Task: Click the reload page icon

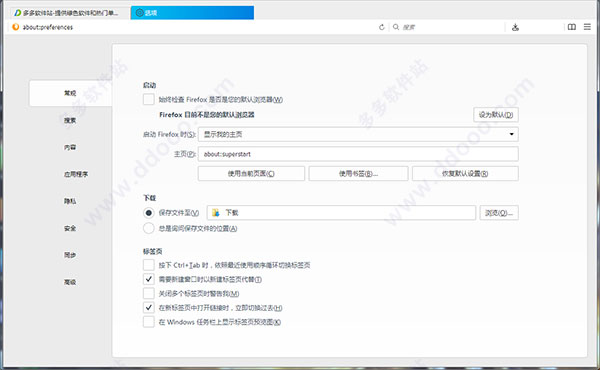Action: click(382, 27)
